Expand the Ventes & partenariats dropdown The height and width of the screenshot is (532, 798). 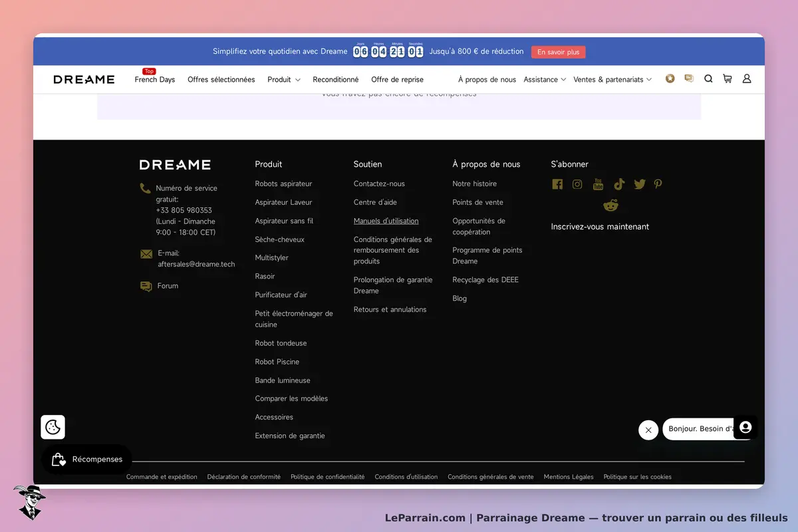coord(612,79)
